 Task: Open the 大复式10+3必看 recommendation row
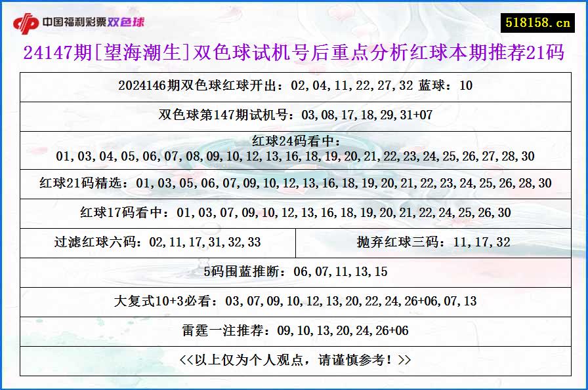coord(294,302)
